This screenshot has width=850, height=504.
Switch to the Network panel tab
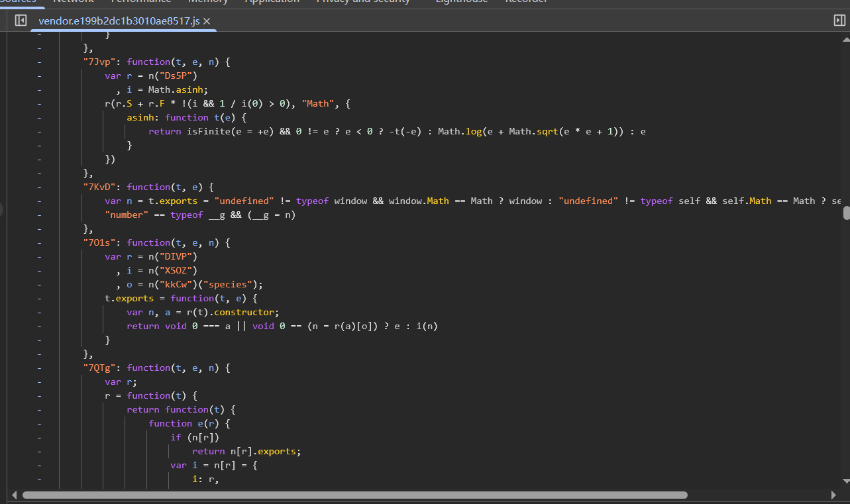73,1
